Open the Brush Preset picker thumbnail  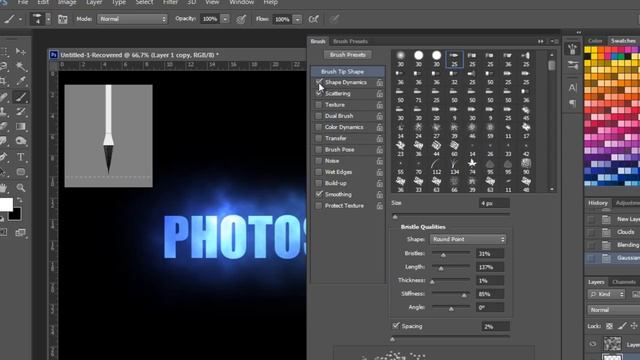[x=37, y=19]
